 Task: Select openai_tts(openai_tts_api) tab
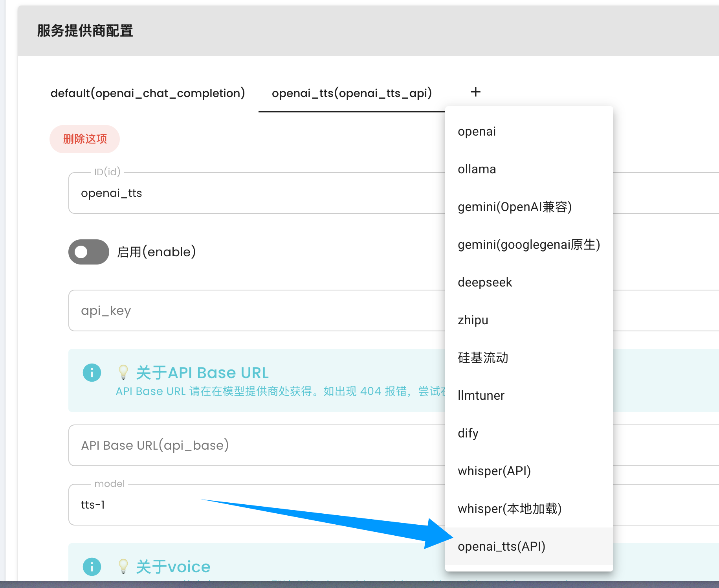[352, 93]
